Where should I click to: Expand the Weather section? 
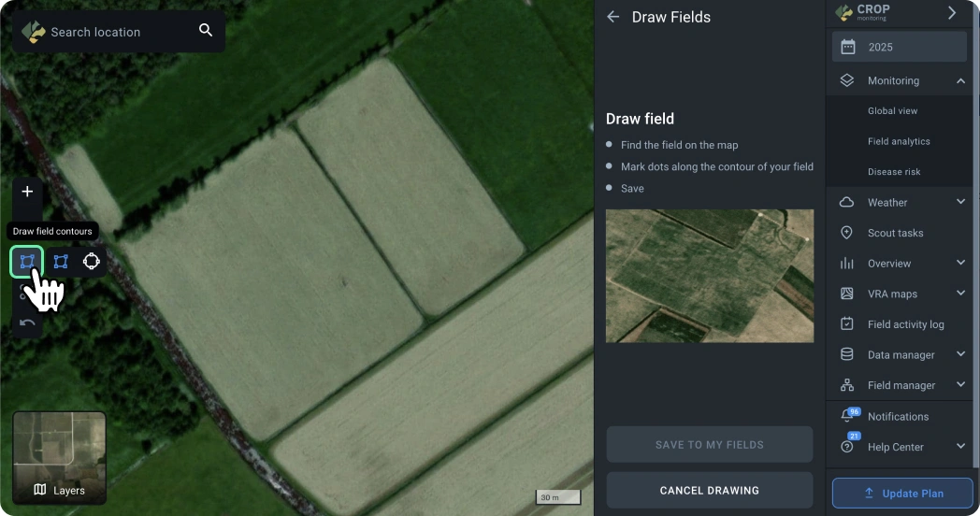[960, 202]
